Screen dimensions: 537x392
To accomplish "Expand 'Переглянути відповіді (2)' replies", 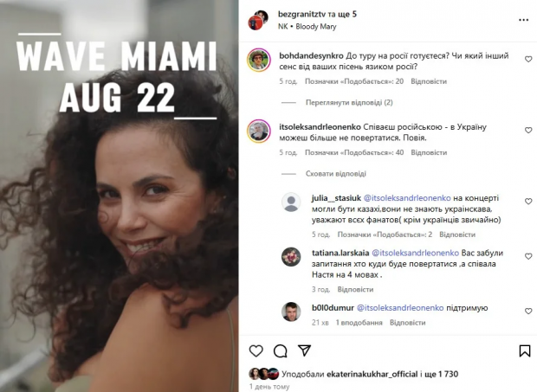I will pyautogui.click(x=349, y=102).
